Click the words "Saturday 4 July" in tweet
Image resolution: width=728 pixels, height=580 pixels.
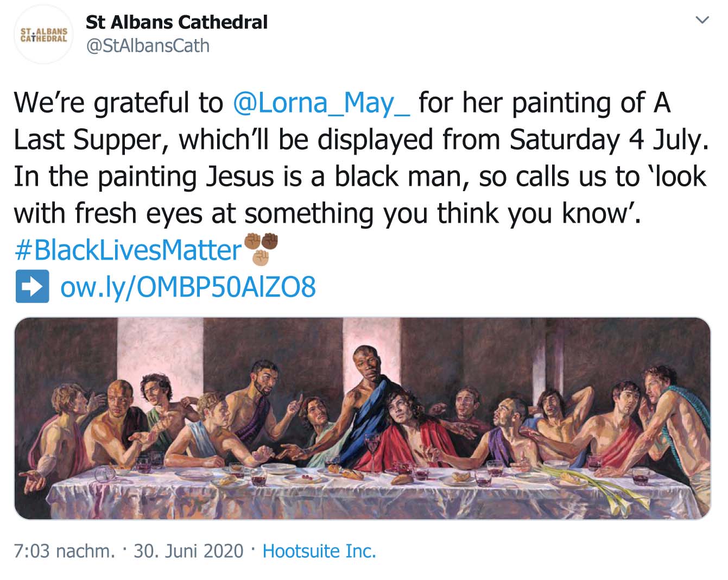click(x=609, y=140)
